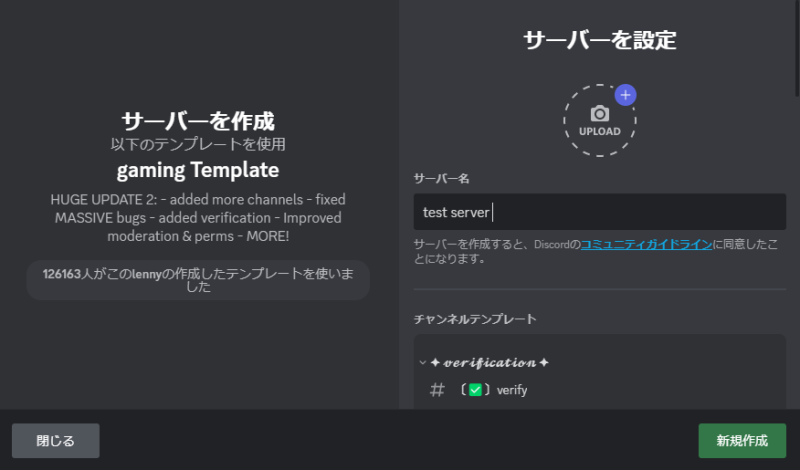The height and width of the screenshot is (470, 800).
Task: Click the "gaming Template" title text
Action: point(198,170)
